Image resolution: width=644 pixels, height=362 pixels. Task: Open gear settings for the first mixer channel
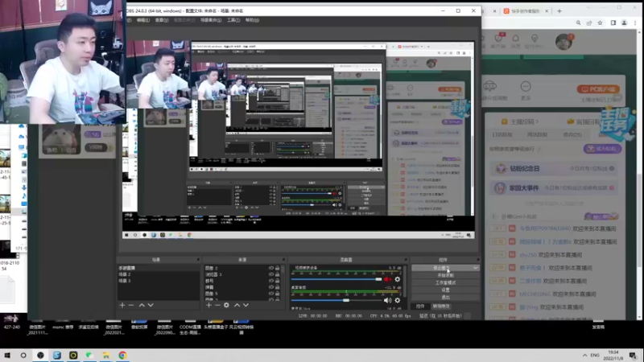[397, 279]
